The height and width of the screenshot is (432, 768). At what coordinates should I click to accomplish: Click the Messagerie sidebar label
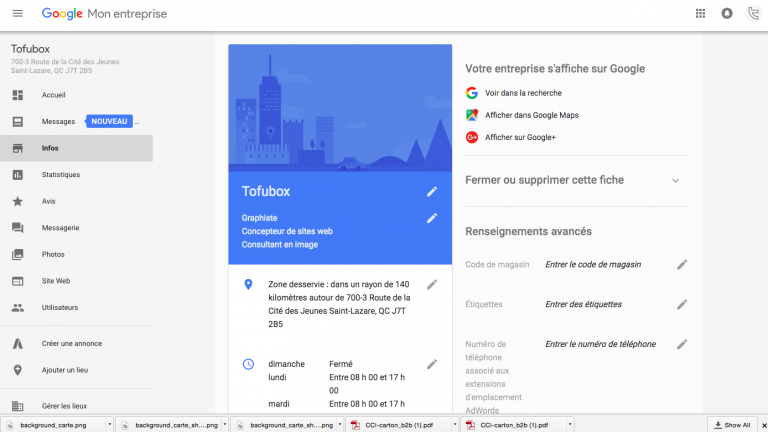(x=60, y=228)
